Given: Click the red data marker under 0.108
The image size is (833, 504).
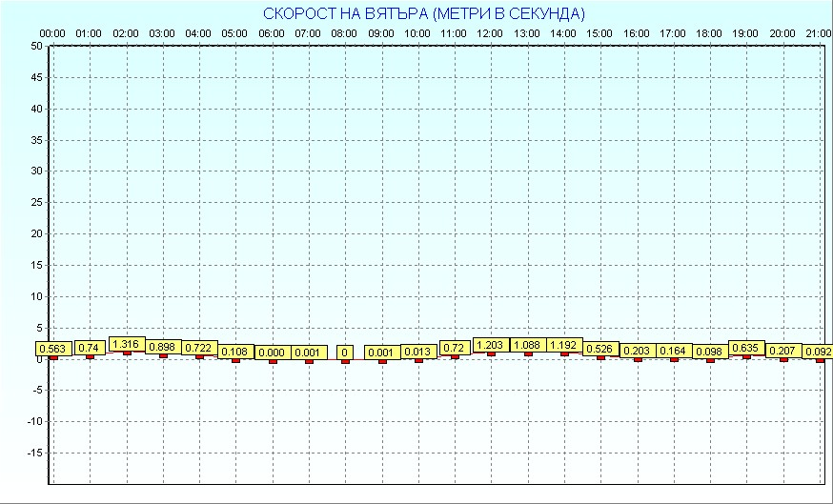Looking at the screenshot, I should (x=235, y=360).
